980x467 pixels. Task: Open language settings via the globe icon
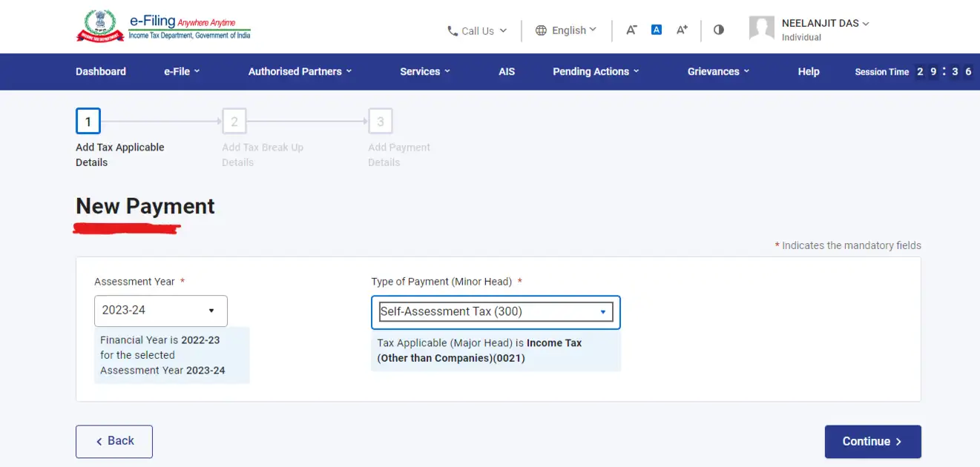click(541, 30)
